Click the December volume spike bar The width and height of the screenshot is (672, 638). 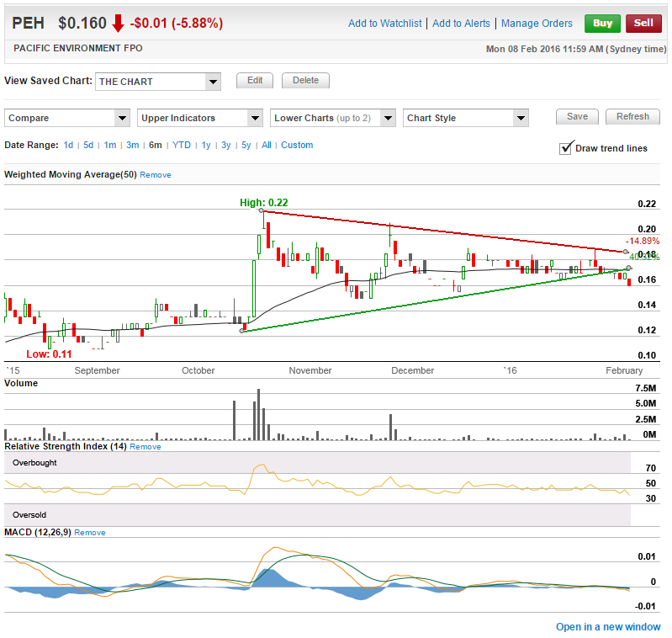click(390, 427)
